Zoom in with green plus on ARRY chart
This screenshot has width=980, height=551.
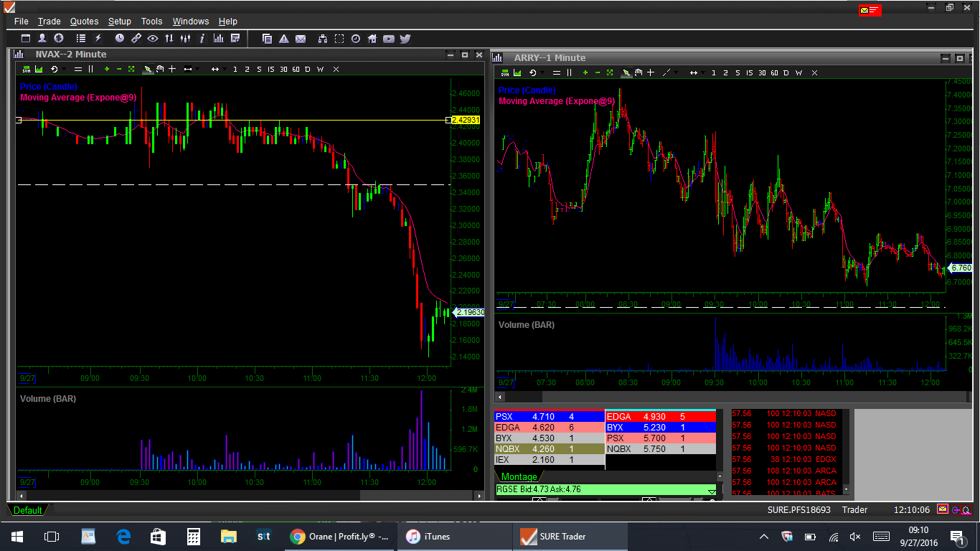[x=585, y=73]
